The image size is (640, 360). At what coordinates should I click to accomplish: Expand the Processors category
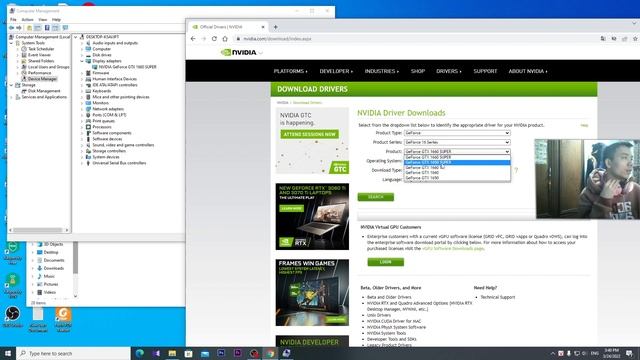82,127
